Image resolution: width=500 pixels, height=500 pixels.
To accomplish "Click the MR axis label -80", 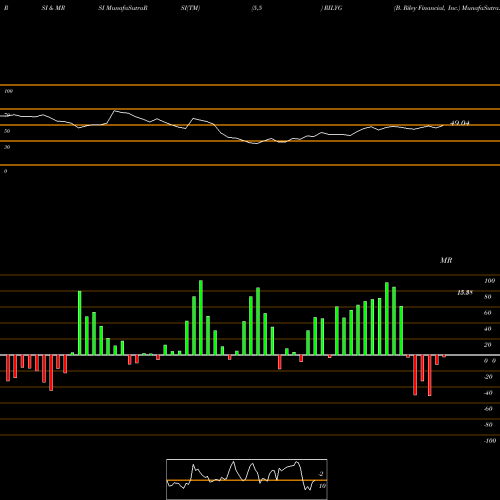I will coord(488,425).
